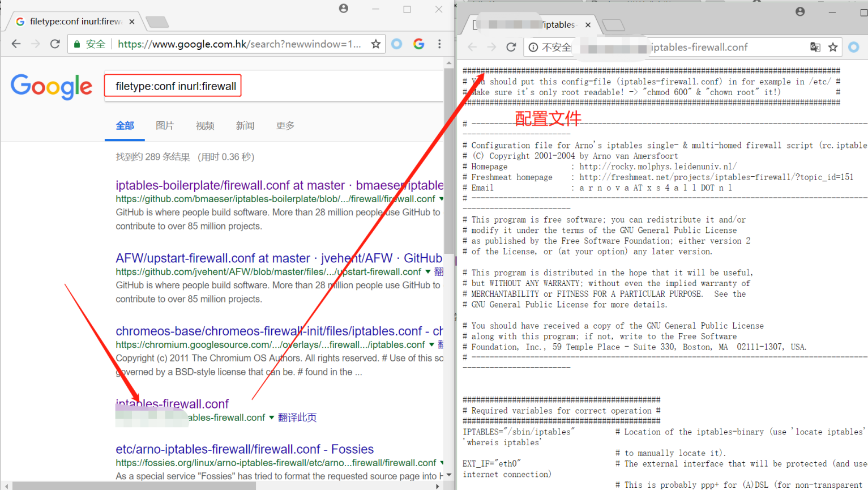Click the EXT_IF="eth0" line
The width and height of the screenshot is (868, 490).
point(491,463)
